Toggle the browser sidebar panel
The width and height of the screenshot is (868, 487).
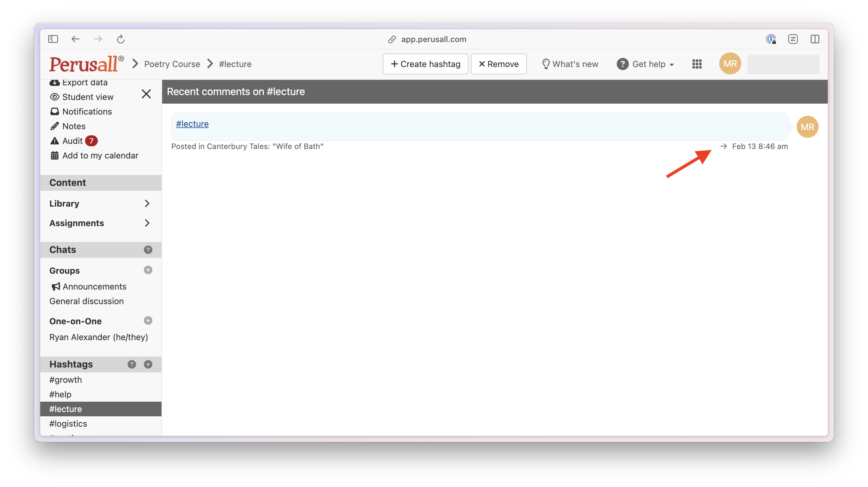(x=53, y=39)
